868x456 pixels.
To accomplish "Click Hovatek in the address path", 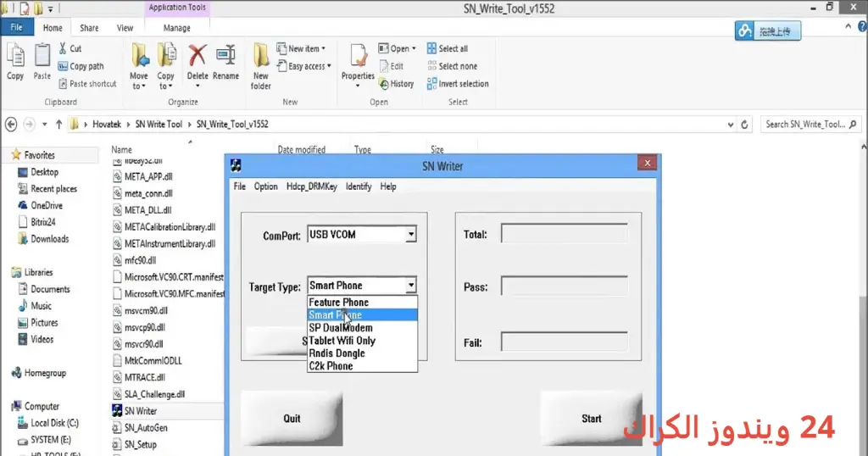I will point(107,125).
